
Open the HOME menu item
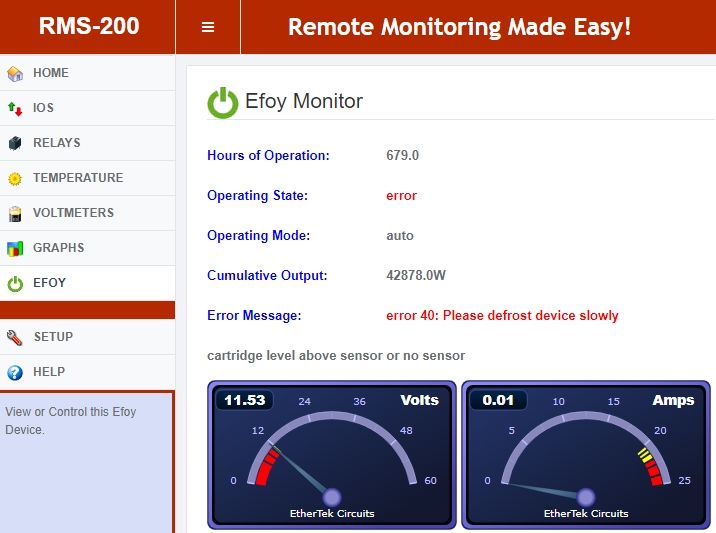click(x=51, y=73)
